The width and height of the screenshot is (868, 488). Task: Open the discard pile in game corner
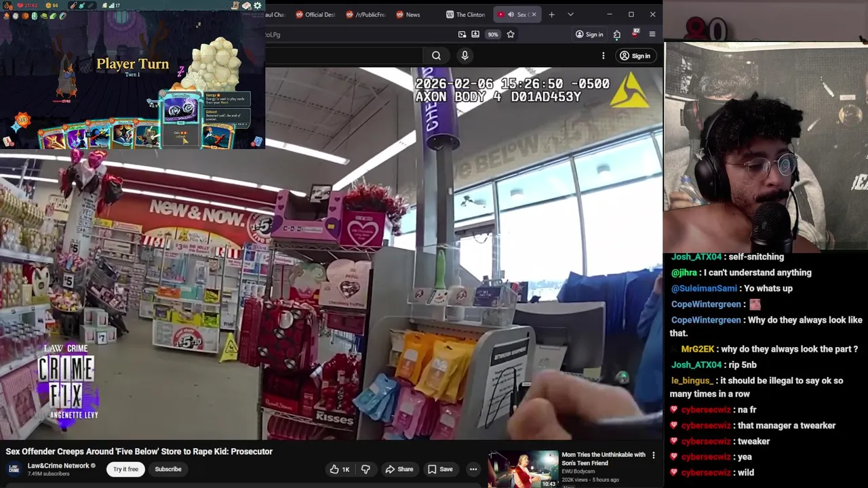coord(258,141)
